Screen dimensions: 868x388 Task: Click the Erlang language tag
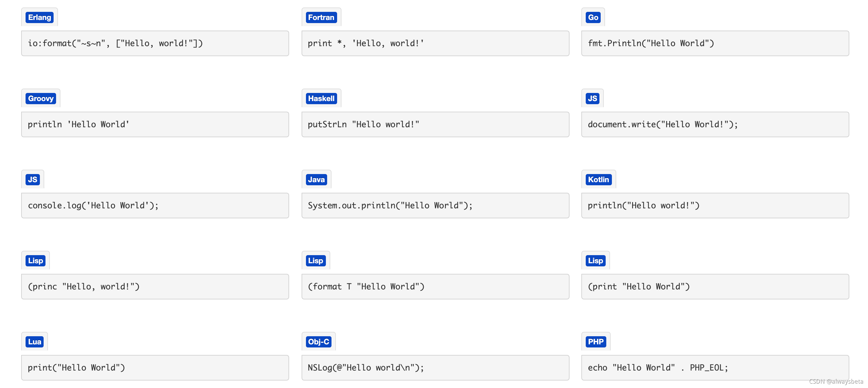click(40, 17)
